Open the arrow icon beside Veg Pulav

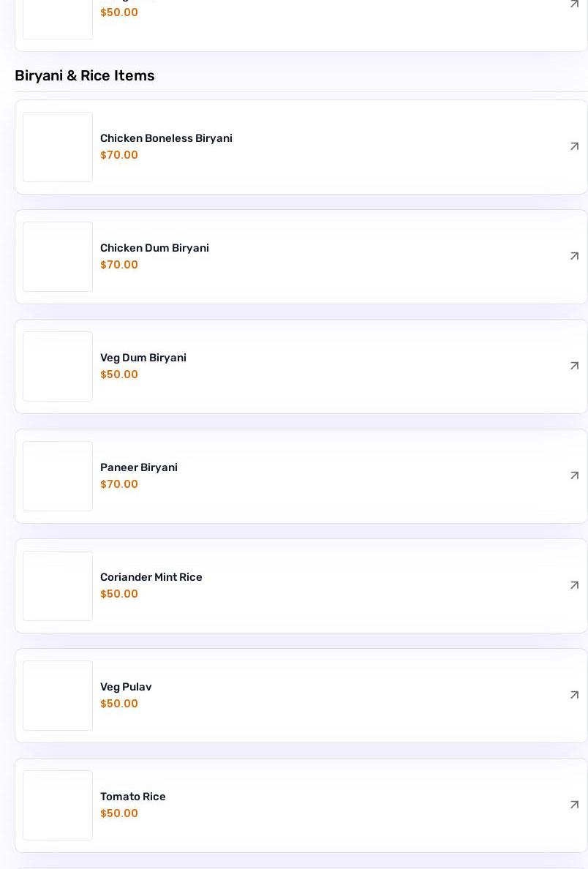tap(574, 695)
